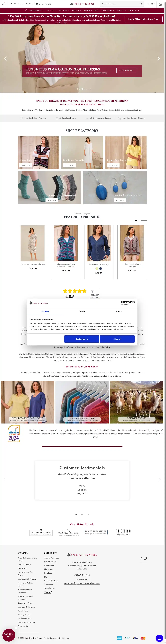
Task: Switch to the Details cookie tab
Action: pyautogui.click(x=82, y=311)
